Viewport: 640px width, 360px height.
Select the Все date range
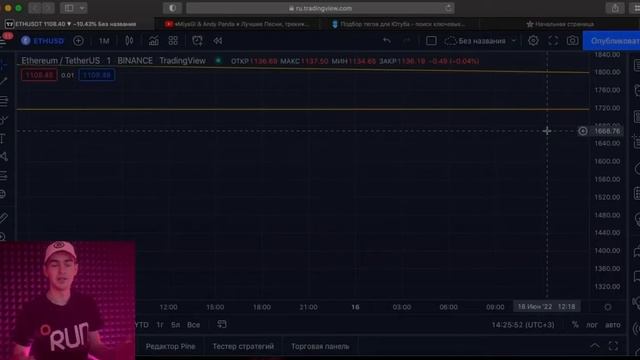click(193, 325)
